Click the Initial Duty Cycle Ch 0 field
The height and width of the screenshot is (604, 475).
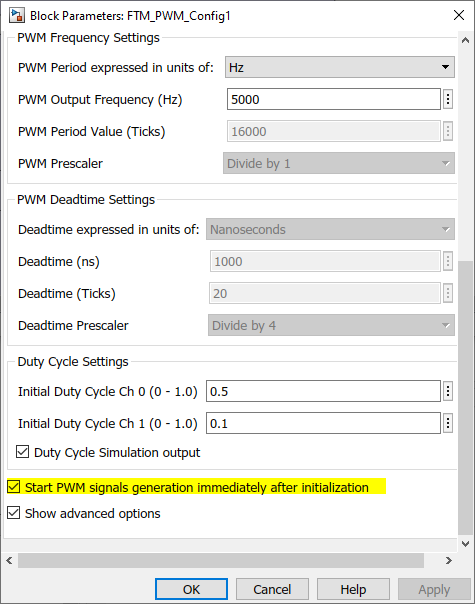pyautogui.click(x=323, y=391)
